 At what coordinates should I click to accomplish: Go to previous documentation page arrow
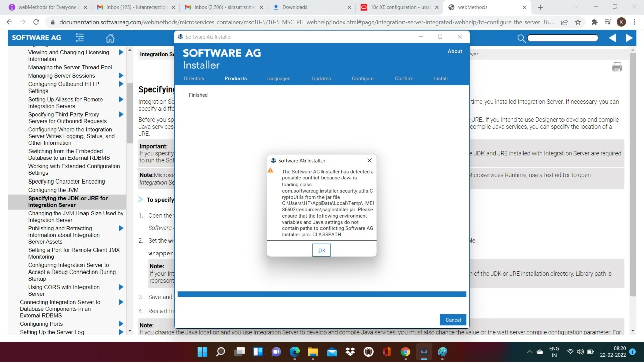612,38
